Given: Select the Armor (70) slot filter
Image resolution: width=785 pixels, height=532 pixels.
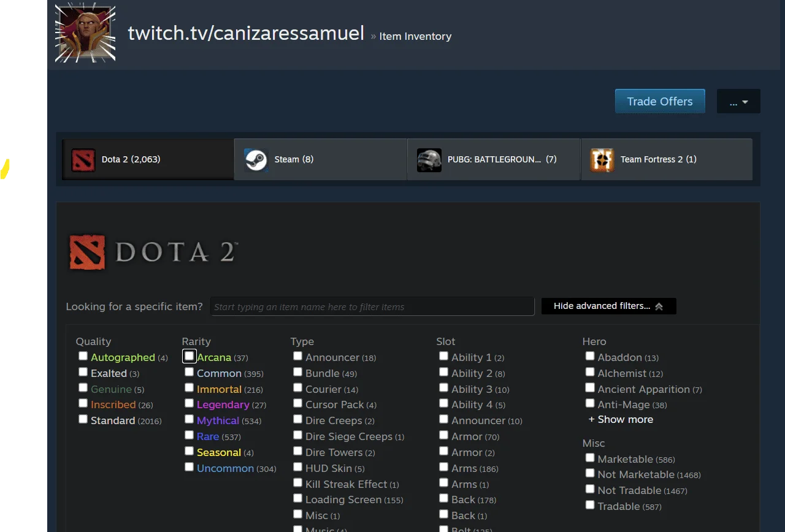Looking at the screenshot, I should click(443, 435).
